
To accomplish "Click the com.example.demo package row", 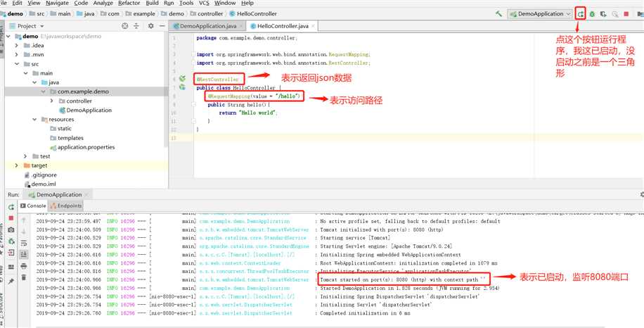I will [84, 92].
